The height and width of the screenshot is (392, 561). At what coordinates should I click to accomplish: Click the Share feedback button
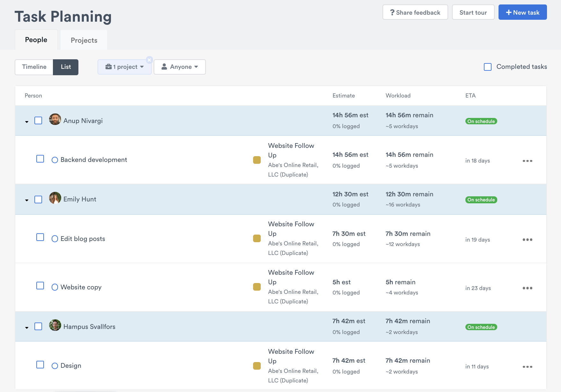pos(415,12)
